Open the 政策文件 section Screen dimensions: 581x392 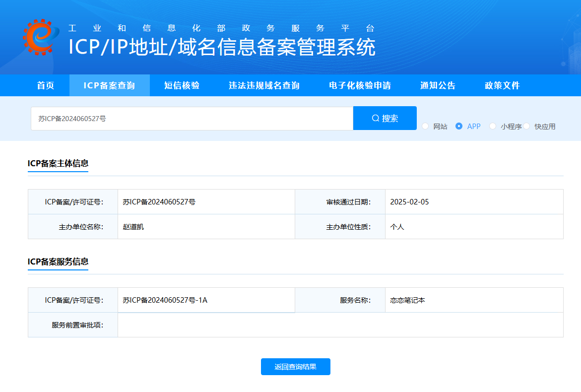click(x=503, y=85)
